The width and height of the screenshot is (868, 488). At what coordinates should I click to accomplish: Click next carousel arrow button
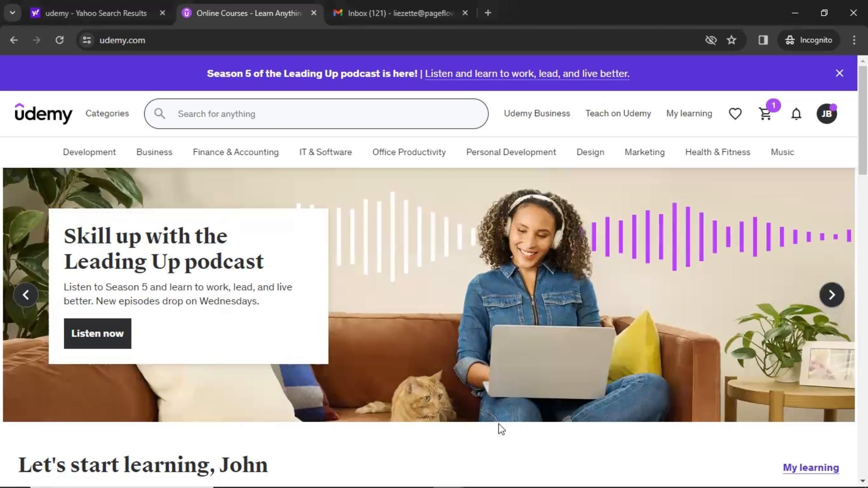(832, 294)
